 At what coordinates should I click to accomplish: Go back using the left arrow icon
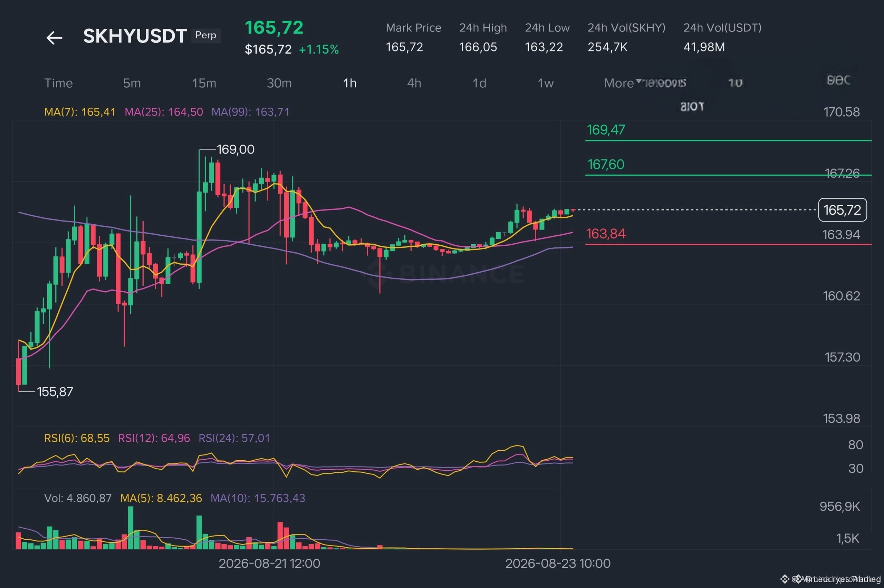point(54,38)
